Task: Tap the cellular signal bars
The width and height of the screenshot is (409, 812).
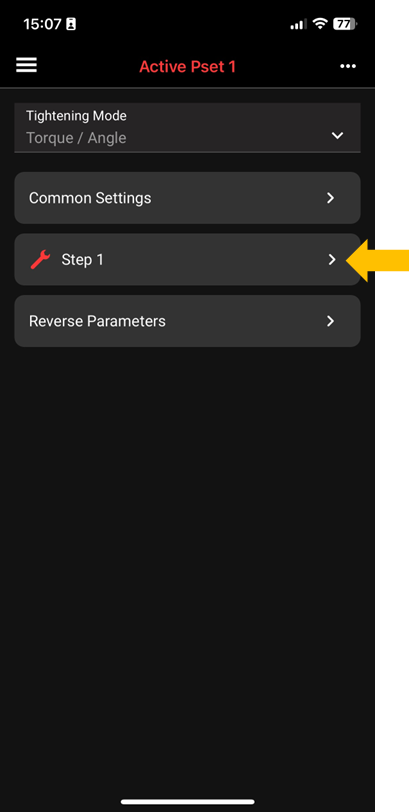Action: pos(298,24)
